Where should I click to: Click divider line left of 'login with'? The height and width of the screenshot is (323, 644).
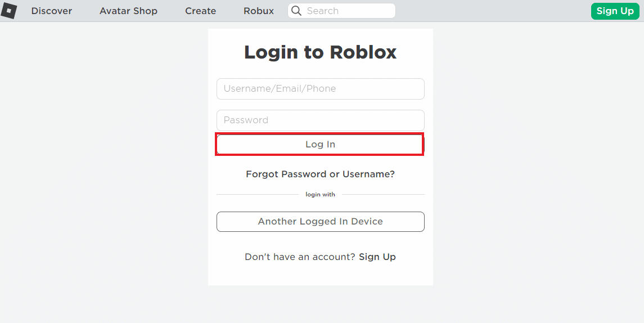click(x=257, y=195)
